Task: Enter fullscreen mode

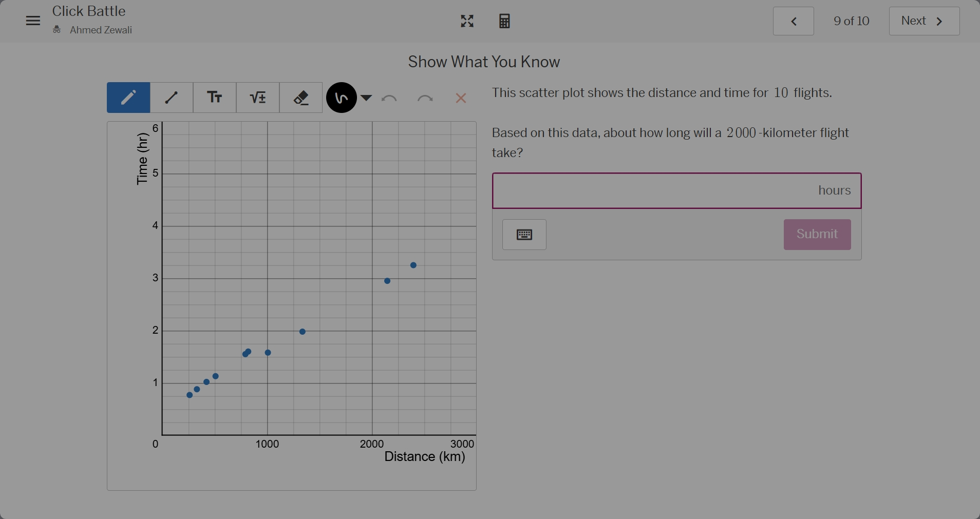Action: pos(467,21)
